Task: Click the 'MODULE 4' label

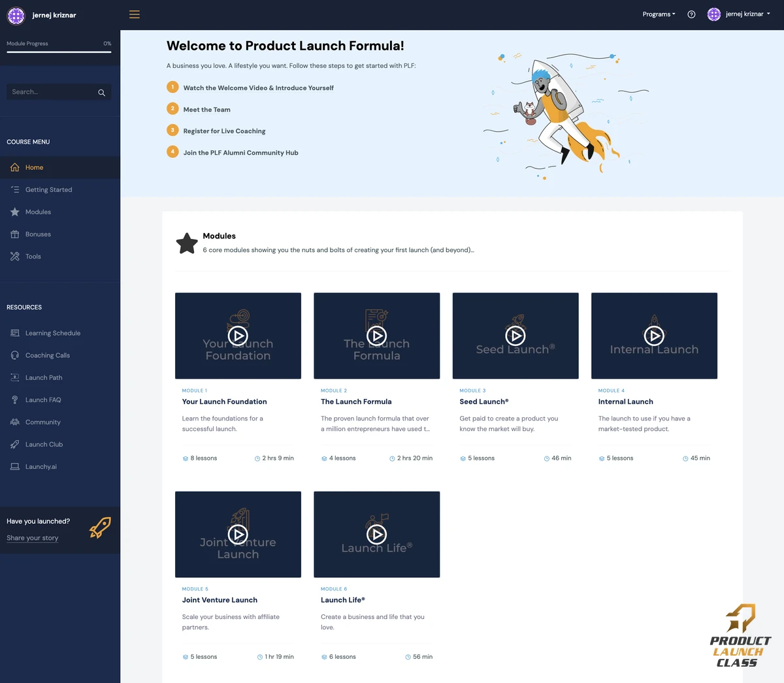Action: coord(611,390)
